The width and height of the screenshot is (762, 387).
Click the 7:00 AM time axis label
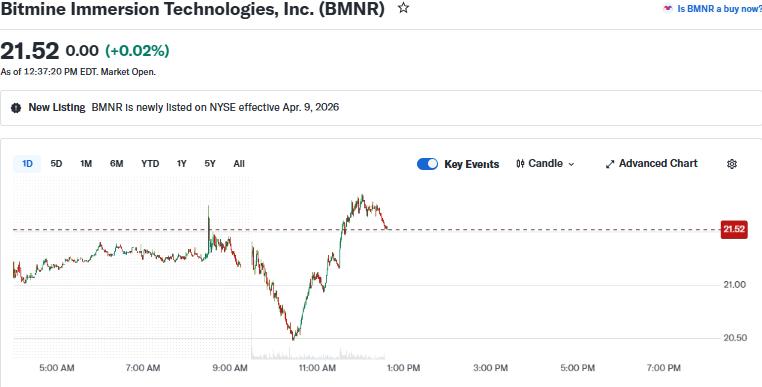(x=143, y=368)
